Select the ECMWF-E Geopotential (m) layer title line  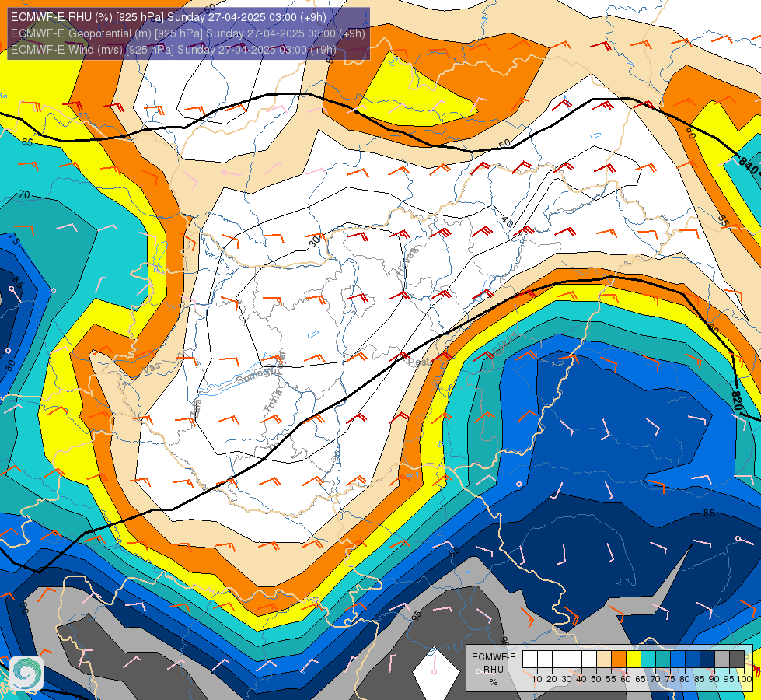pyautogui.click(x=188, y=33)
